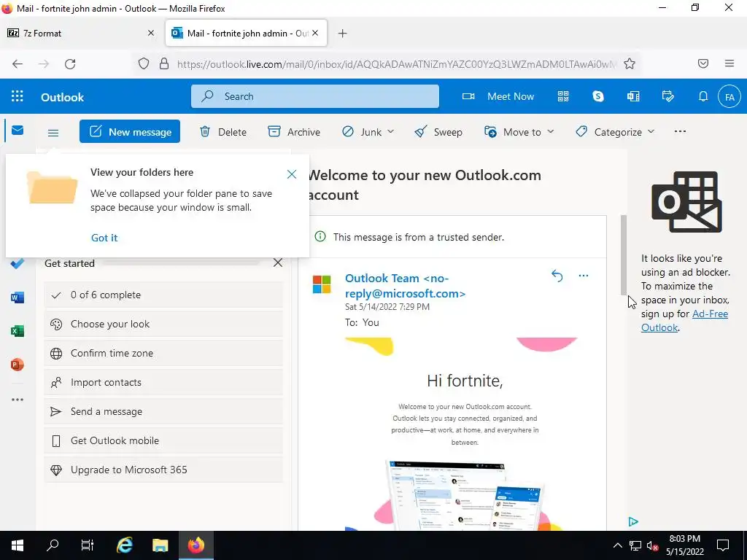This screenshot has height=560, width=747.
Task: Show hidden system tray icons
Action: point(617,545)
